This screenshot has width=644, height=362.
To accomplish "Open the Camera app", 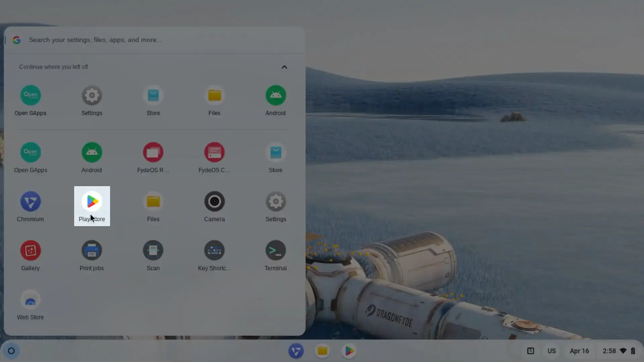I will point(214,202).
